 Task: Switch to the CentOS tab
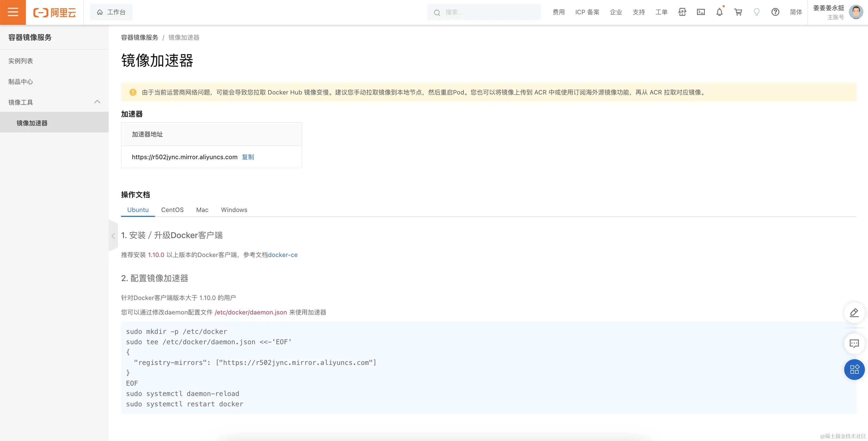pos(172,210)
